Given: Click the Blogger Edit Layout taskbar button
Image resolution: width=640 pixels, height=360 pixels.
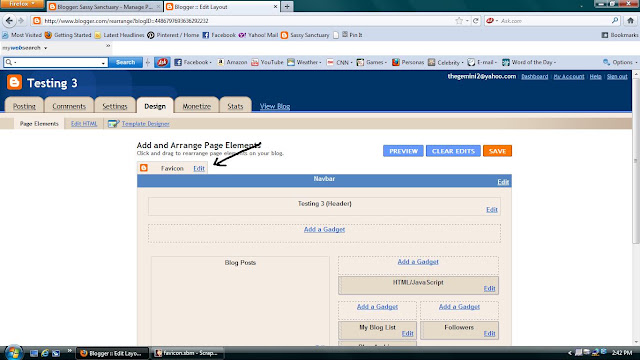Looking at the screenshot, I should (x=112, y=353).
